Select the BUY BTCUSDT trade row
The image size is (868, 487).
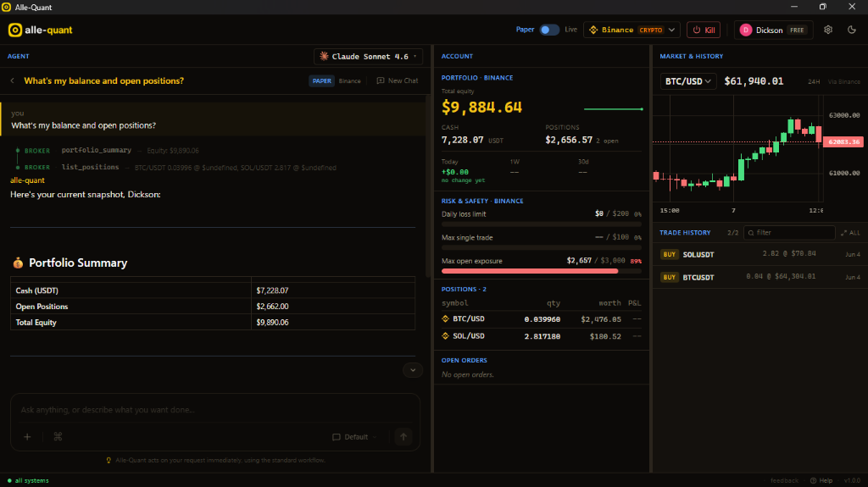pyautogui.click(x=759, y=277)
